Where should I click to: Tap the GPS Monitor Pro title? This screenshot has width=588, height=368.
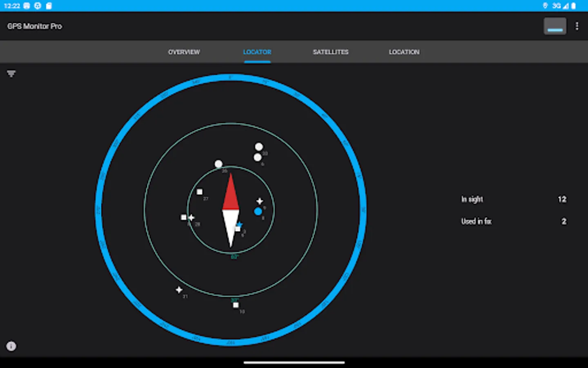35,26
